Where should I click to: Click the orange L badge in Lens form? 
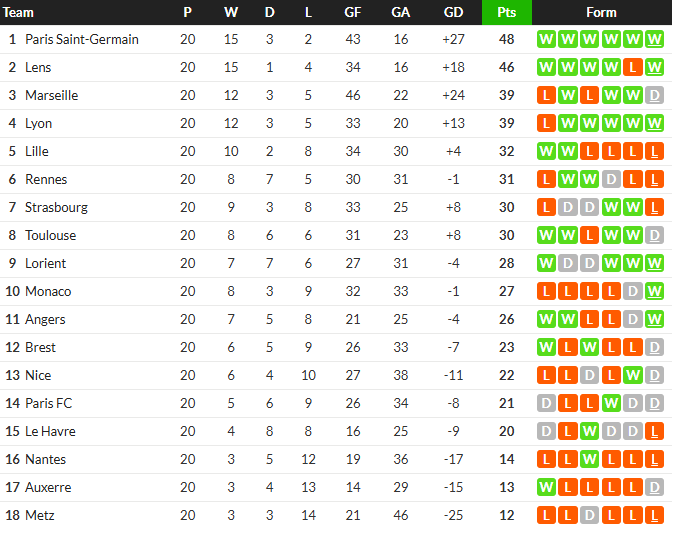click(632, 67)
